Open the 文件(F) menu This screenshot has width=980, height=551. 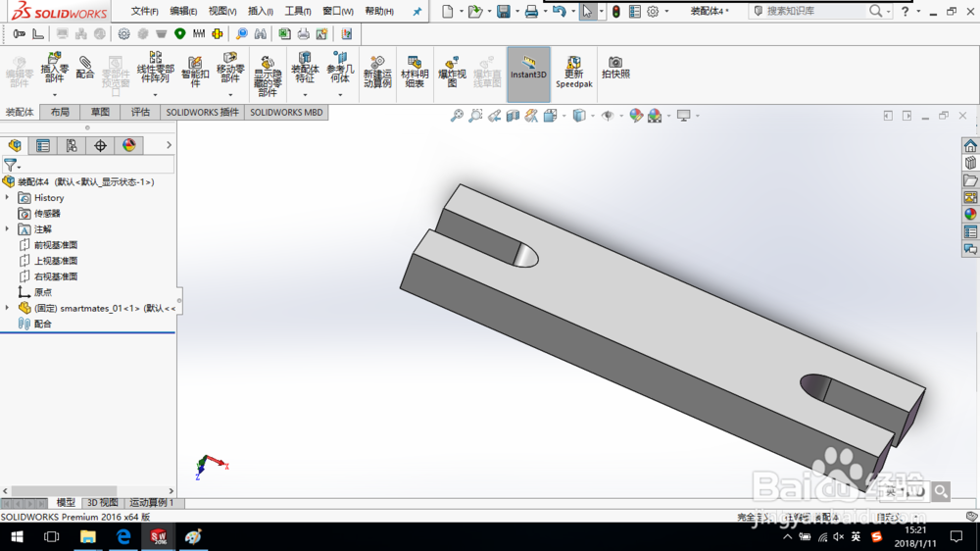coord(144,11)
